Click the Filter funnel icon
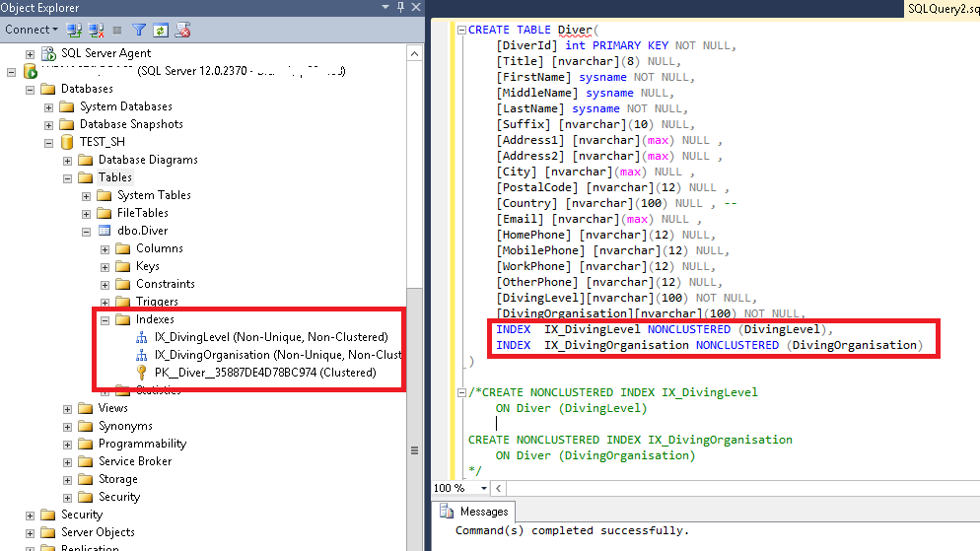Screen dimensions: 980x551 click(139, 31)
